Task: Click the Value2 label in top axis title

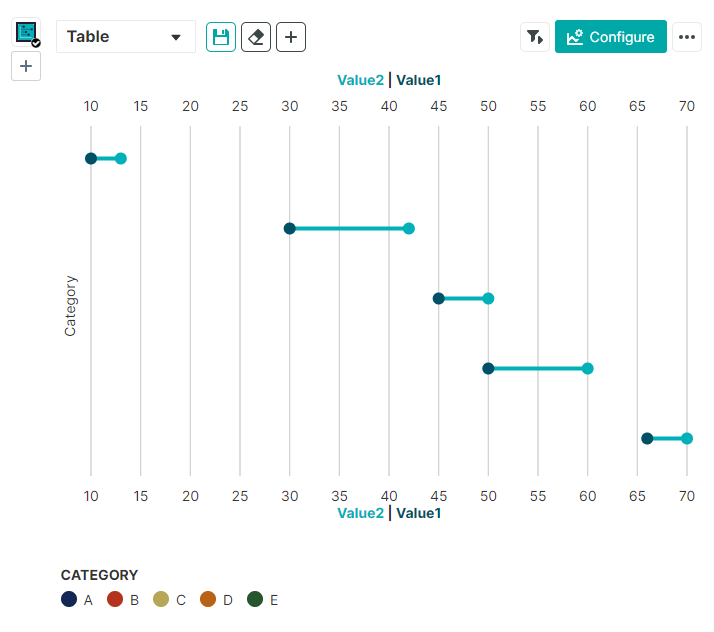Action: (x=360, y=80)
